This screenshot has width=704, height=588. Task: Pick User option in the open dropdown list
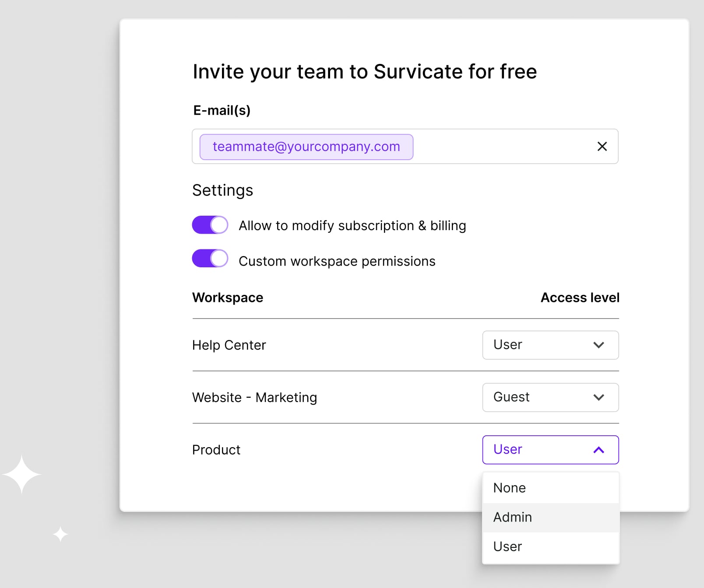tap(550, 547)
